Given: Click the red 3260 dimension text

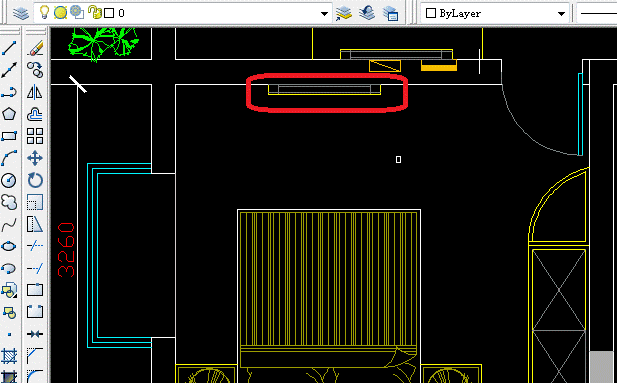Looking at the screenshot, I should 66,250.
